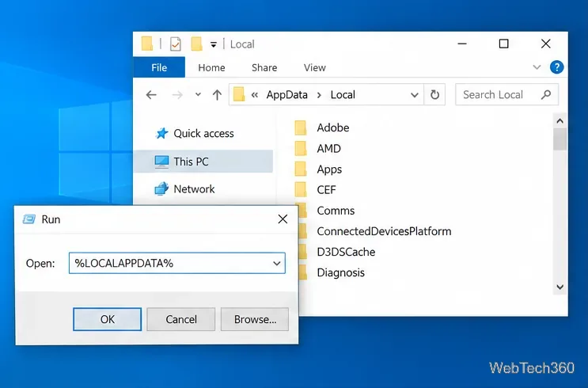
Task: Minimize the Local Explorer window
Action: (x=462, y=44)
